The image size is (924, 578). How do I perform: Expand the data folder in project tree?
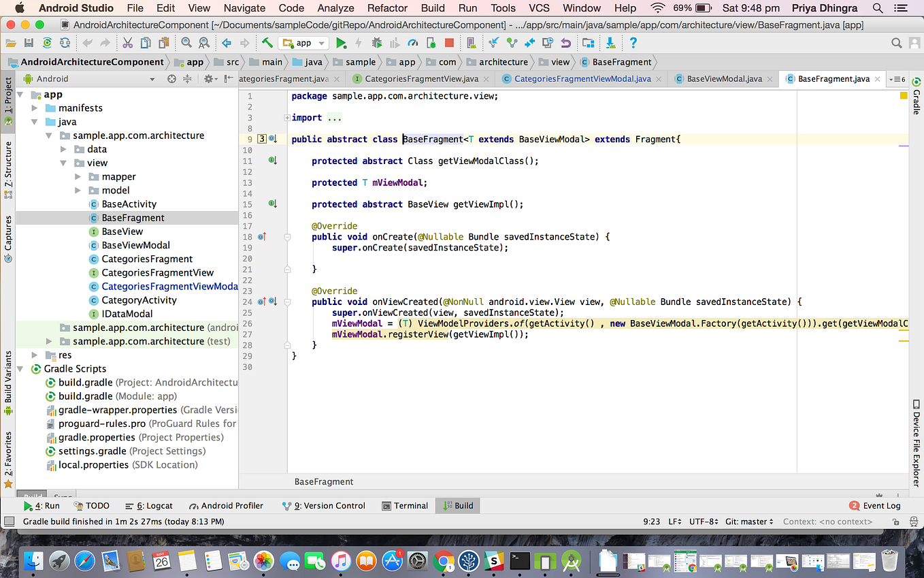coord(63,149)
